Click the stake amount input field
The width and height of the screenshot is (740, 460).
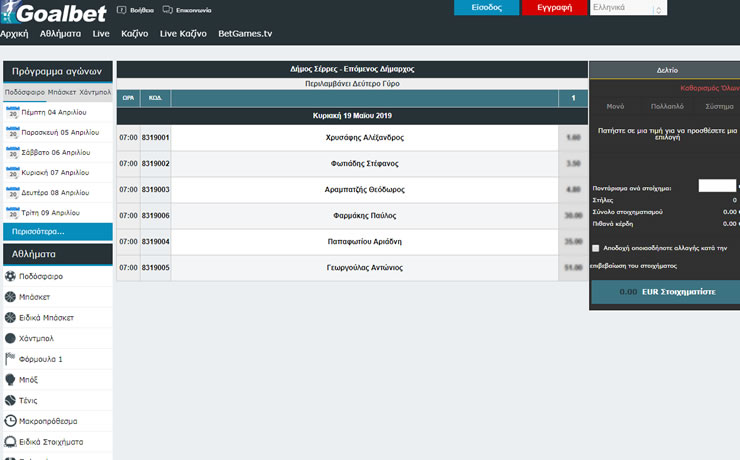tap(716, 186)
